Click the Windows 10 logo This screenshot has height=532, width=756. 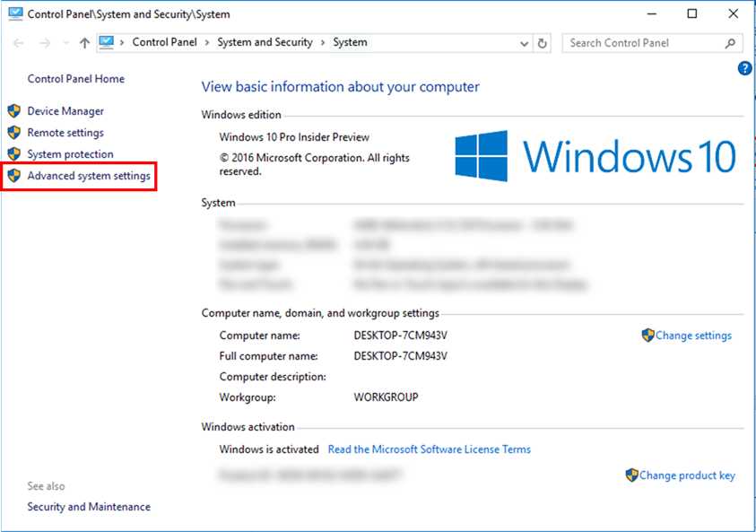[596, 156]
